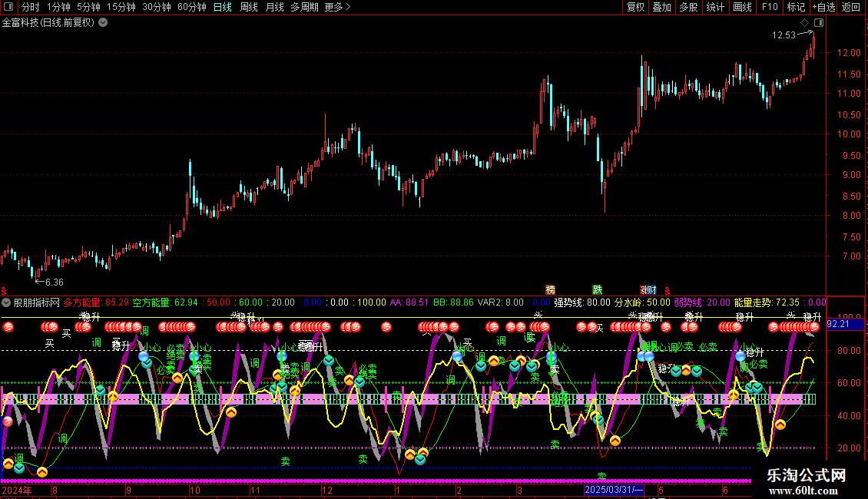Viewport: 868px width, 499px height.
Task: Activate the 画线 drawing tools button
Action: 742,7
